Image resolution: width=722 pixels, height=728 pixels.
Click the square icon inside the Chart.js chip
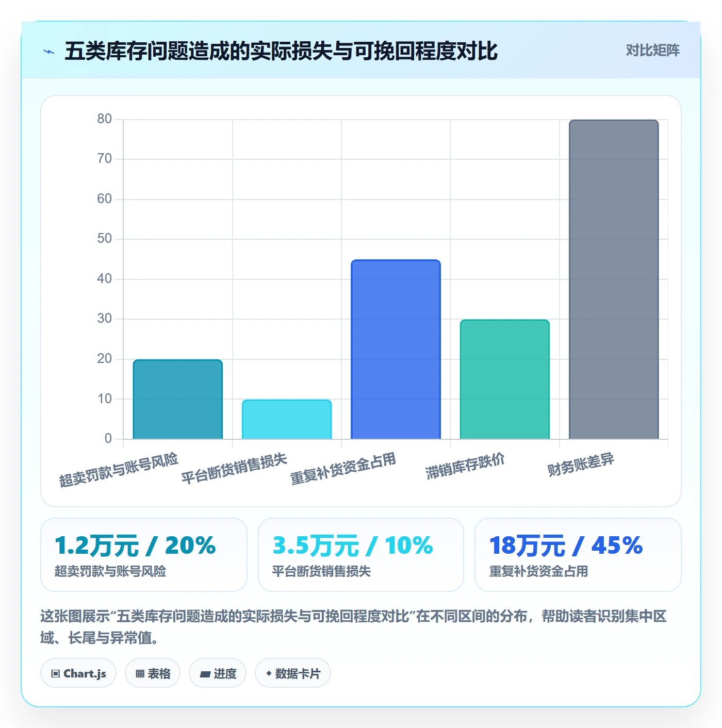(56, 674)
